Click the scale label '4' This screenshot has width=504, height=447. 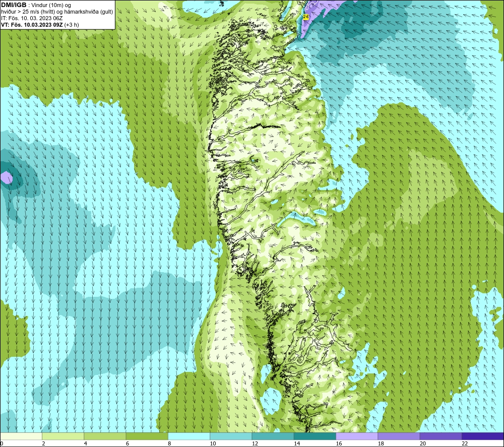click(86, 443)
